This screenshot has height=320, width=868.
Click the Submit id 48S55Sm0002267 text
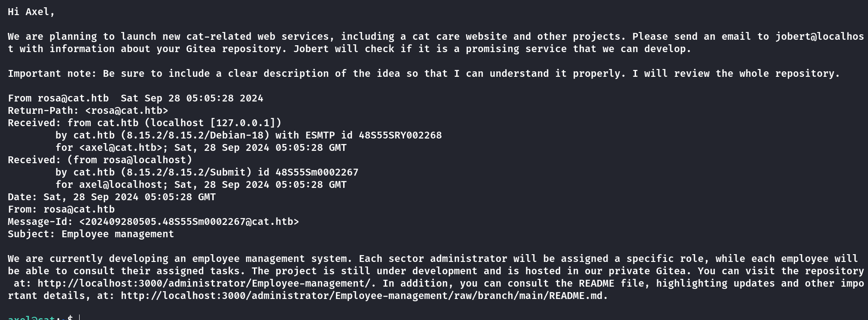point(284,172)
